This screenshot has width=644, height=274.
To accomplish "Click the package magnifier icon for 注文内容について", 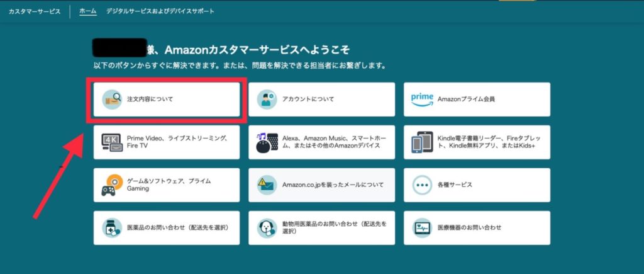I will (112, 99).
